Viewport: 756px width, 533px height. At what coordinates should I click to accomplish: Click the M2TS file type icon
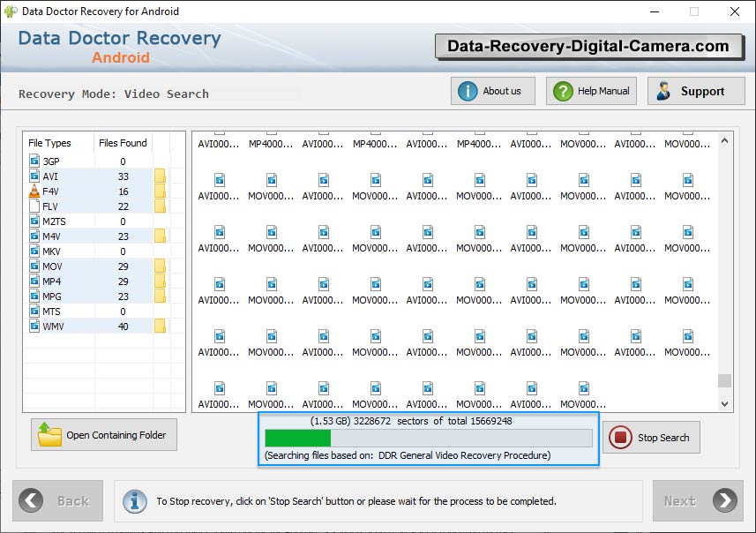click(34, 221)
